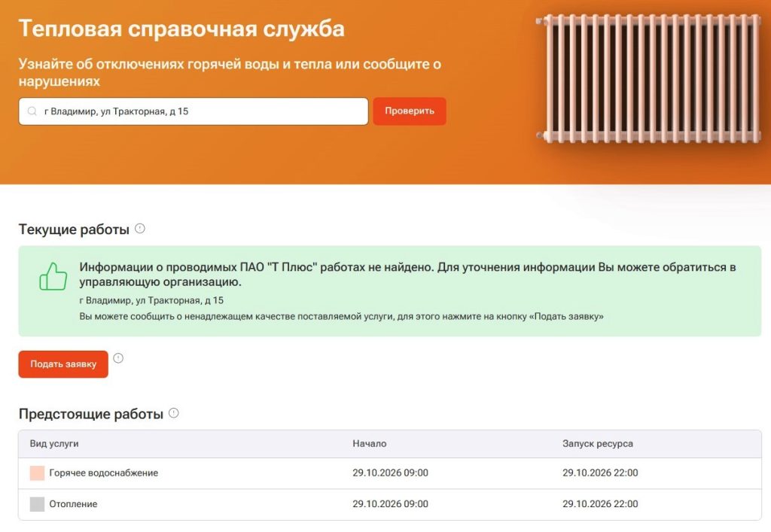Click the Начало column header
The height and width of the screenshot is (532, 771).
369,443
